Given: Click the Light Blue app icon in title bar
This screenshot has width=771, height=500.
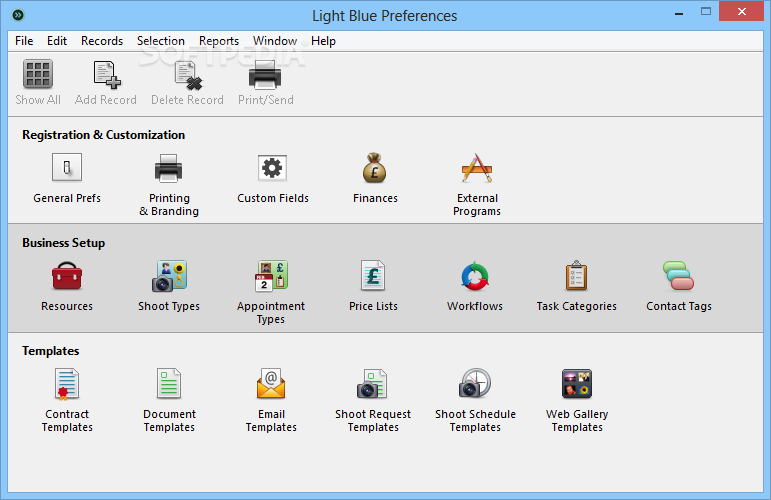Looking at the screenshot, I should click(18, 15).
